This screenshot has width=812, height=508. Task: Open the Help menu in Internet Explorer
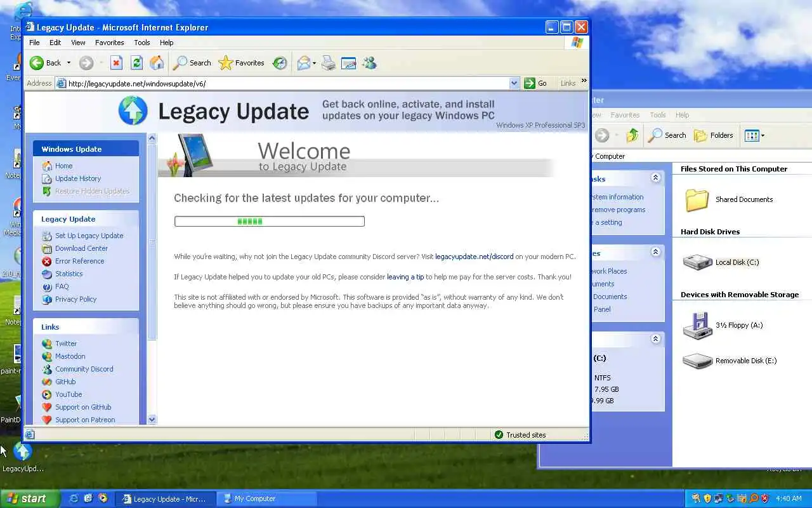(166, 43)
